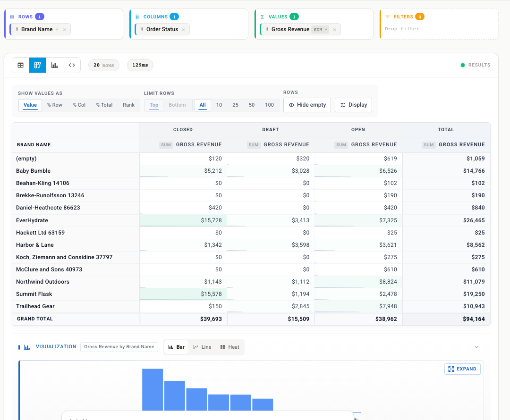Switch to flat table view icon
This screenshot has width=510, height=420.
(20, 65)
